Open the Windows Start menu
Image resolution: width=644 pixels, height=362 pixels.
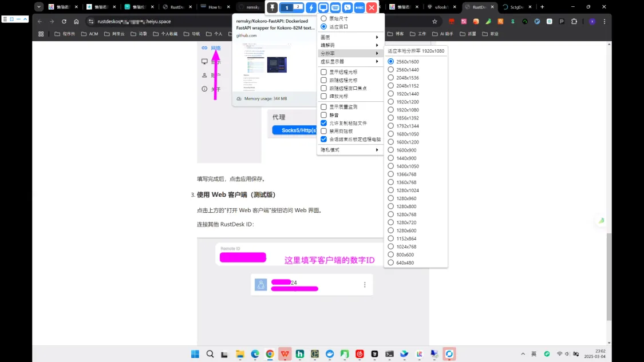point(195,354)
